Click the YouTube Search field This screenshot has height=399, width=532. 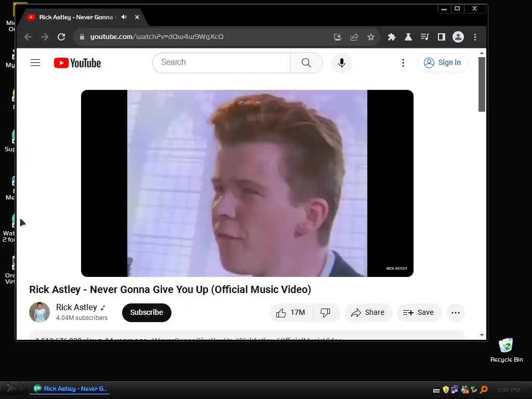tap(221, 62)
